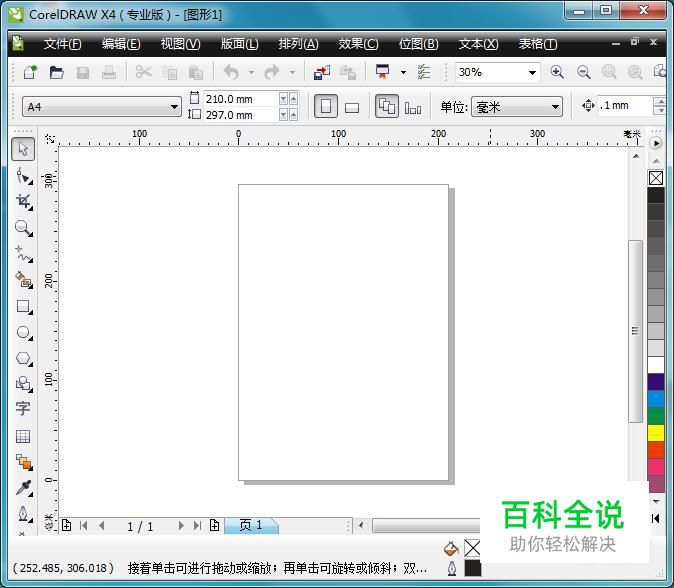Image resolution: width=674 pixels, height=588 pixels.
Task: Select the Rectangle tool
Action: click(24, 307)
